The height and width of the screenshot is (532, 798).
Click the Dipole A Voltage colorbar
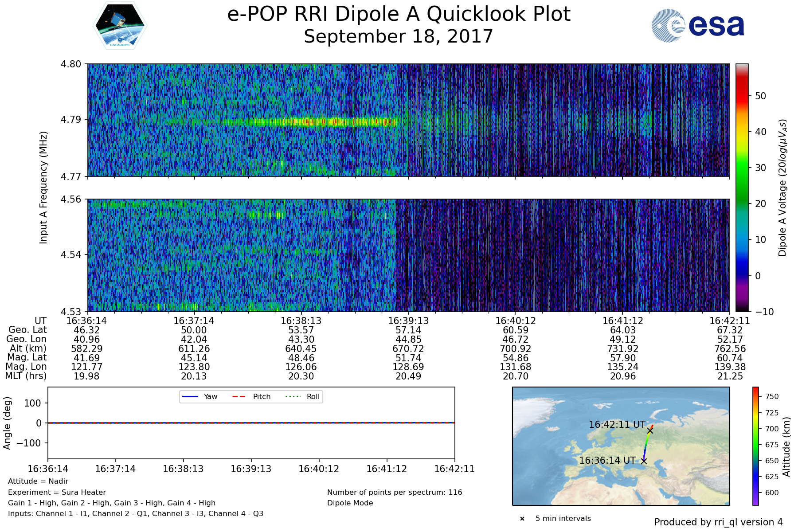(x=742, y=188)
